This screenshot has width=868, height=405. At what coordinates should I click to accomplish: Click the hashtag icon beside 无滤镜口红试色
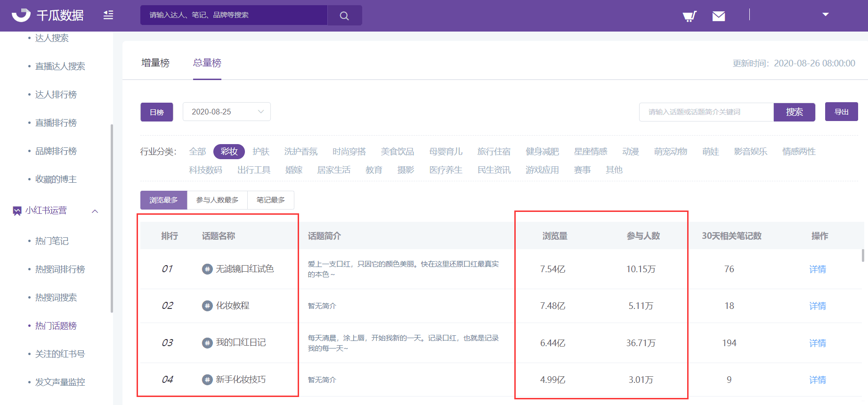click(207, 269)
